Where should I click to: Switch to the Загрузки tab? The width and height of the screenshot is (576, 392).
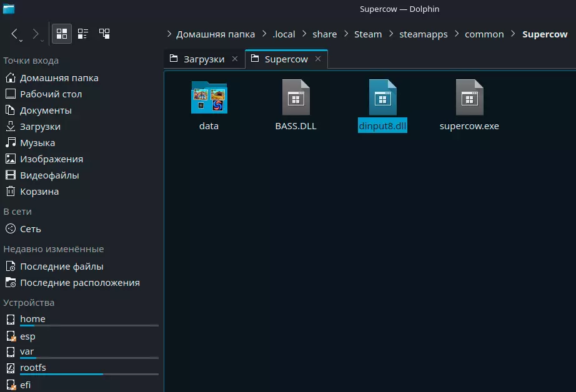[x=203, y=59]
